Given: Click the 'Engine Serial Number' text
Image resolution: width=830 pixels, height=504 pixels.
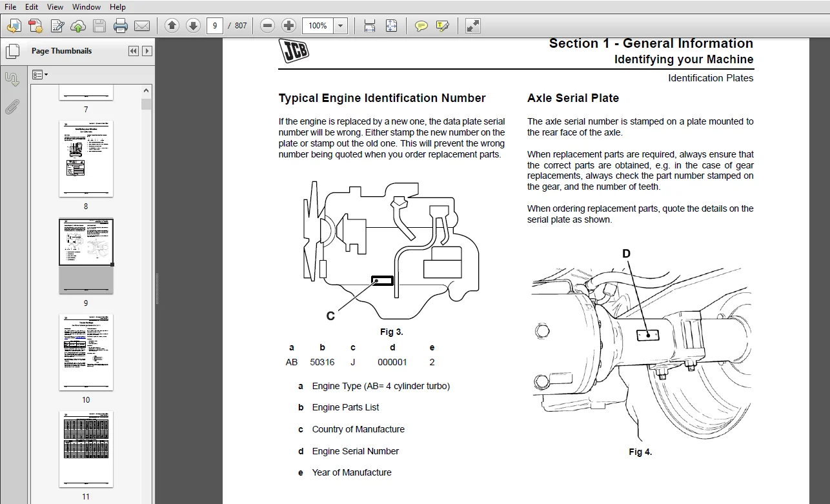Looking at the screenshot, I should (x=356, y=451).
